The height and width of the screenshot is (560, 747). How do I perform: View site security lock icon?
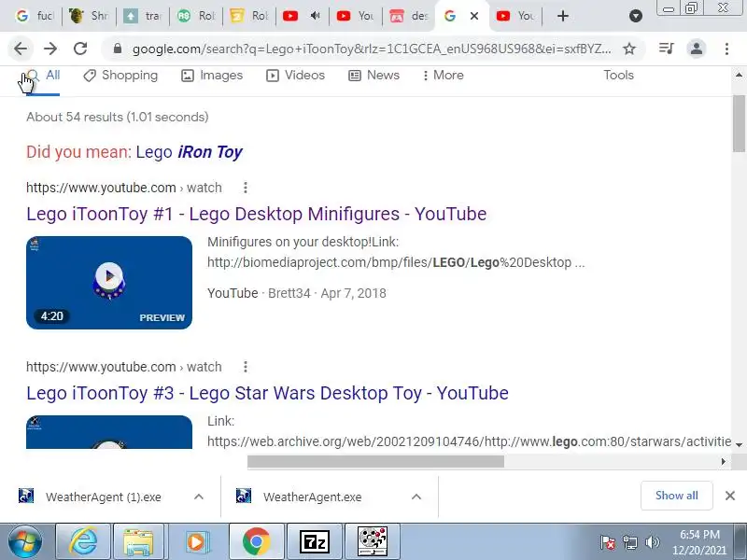(x=118, y=49)
